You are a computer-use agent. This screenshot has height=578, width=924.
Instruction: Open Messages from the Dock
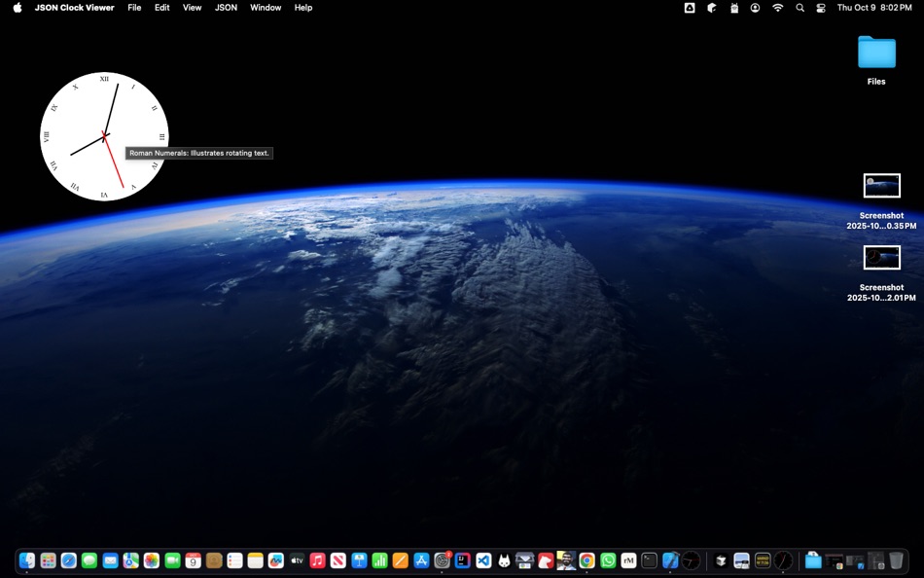[x=89, y=560]
